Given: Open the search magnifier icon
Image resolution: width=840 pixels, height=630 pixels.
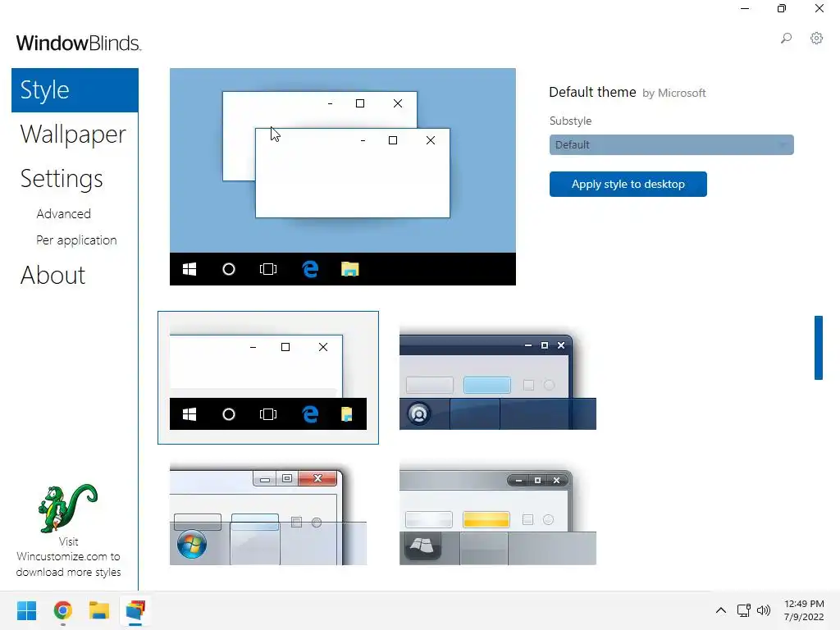Looking at the screenshot, I should 786,39.
